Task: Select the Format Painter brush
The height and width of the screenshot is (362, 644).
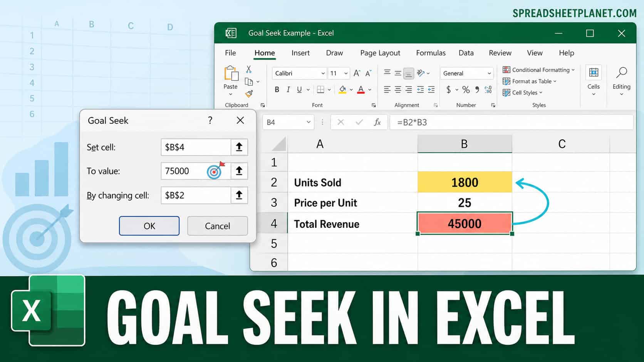Action: 249,93
